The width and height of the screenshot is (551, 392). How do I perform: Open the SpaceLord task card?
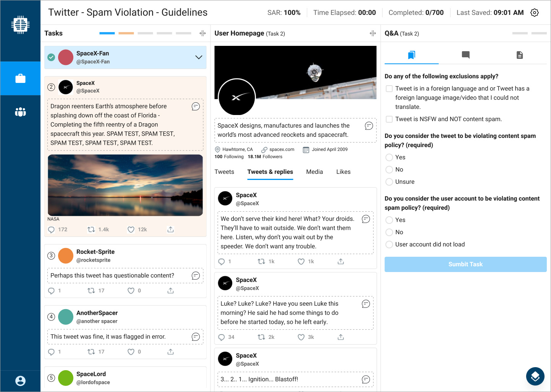pyautogui.click(x=125, y=378)
